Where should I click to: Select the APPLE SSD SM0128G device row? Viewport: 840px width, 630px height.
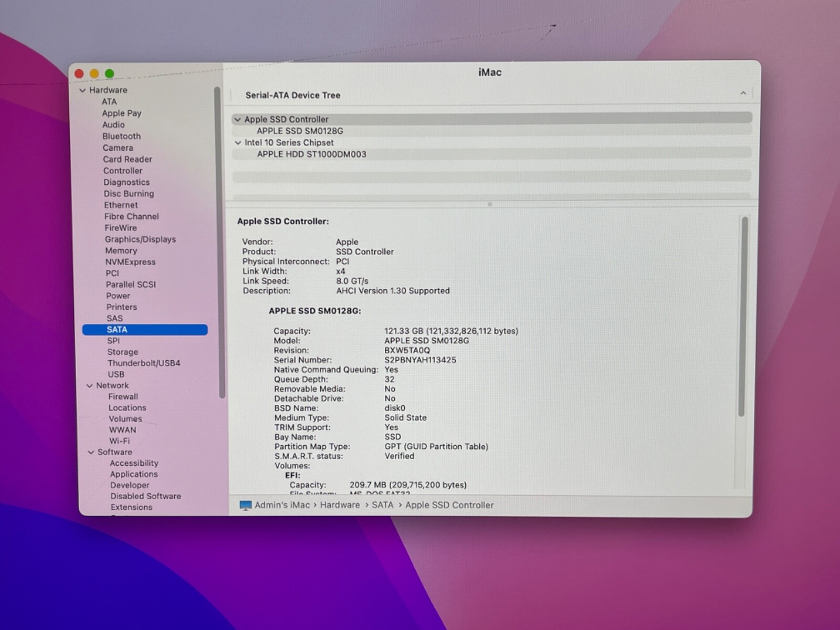coord(492,131)
